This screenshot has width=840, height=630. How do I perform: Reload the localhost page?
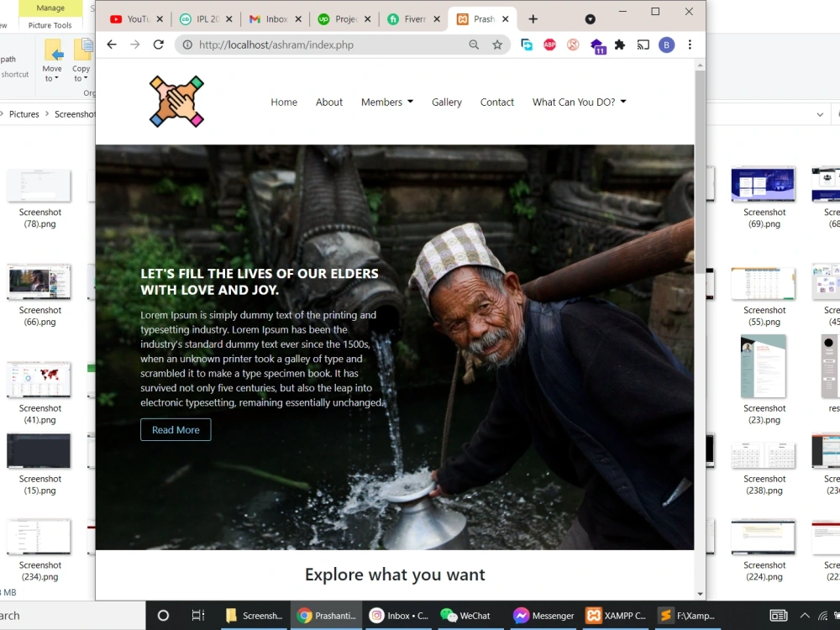coord(159,45)
